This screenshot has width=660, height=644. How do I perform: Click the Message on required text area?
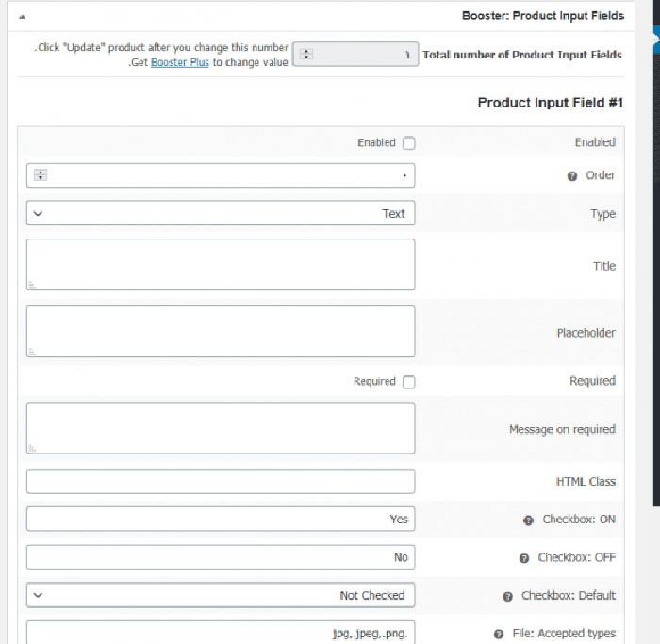point(221,428)
